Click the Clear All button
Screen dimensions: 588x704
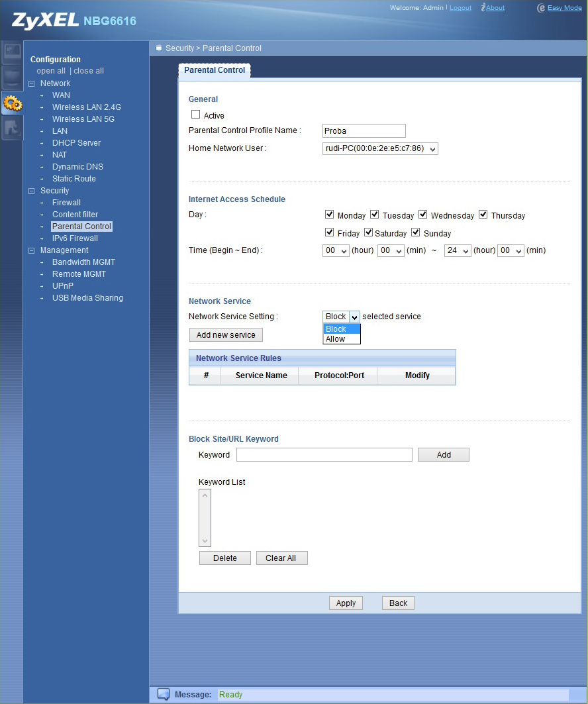tap(281, 558)
